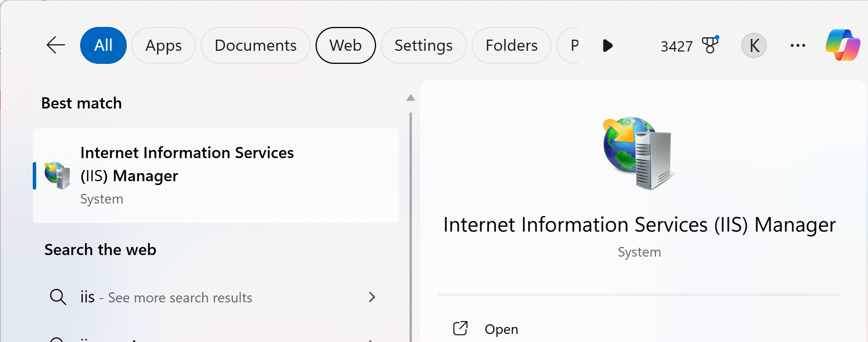868x342 pixels.
Task: Click the Open external-link icon
Action: pos(460,329)
